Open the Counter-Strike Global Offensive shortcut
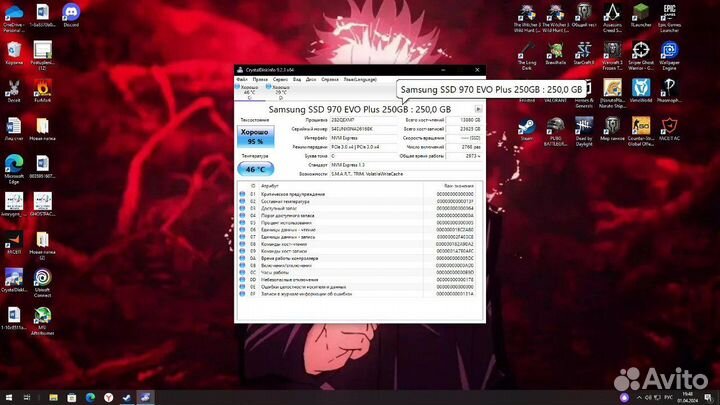The height and width of the screenshot is (405, 720). [641, 131]
